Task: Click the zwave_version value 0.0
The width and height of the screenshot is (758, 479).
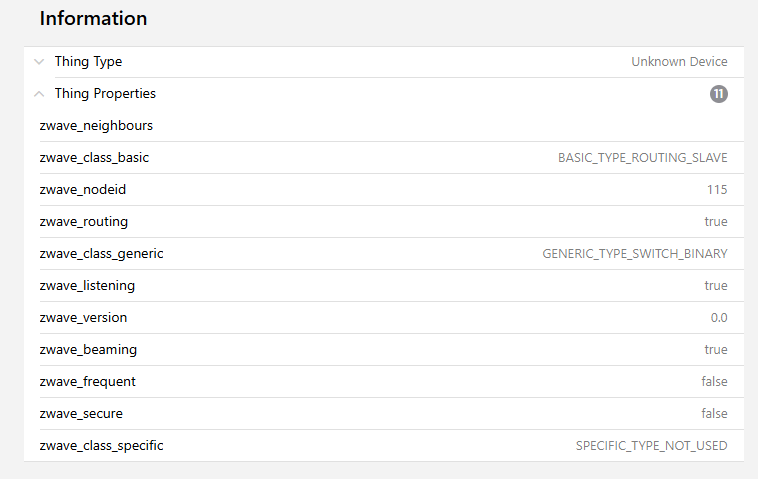Action: [718, 318]
